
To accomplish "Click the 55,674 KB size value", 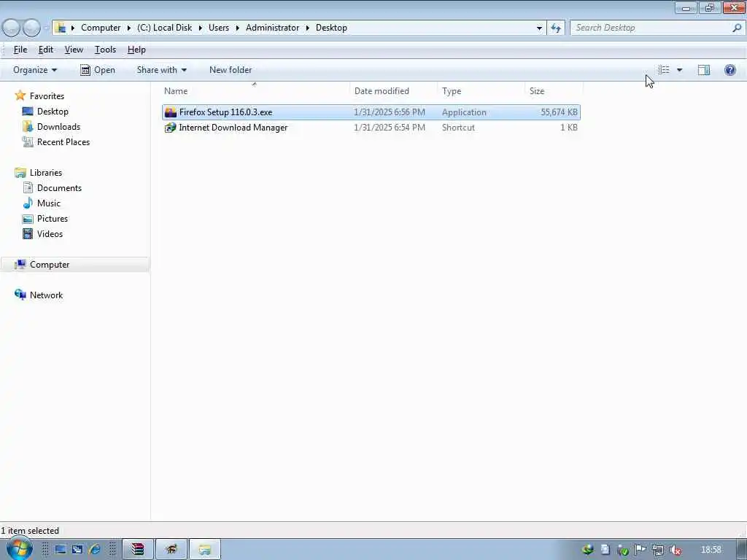I will [559, 112].
